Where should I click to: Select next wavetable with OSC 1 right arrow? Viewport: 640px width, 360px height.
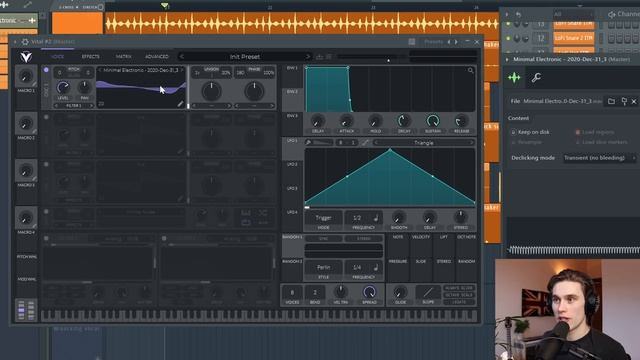(x=182, y=70)
